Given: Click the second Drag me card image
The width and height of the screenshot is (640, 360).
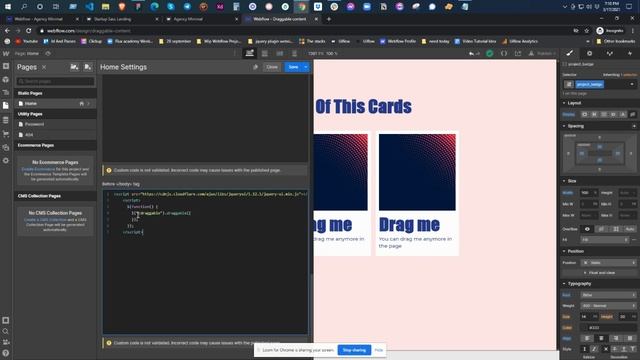Looking at the screenshot, I should (x=417, y=172).
